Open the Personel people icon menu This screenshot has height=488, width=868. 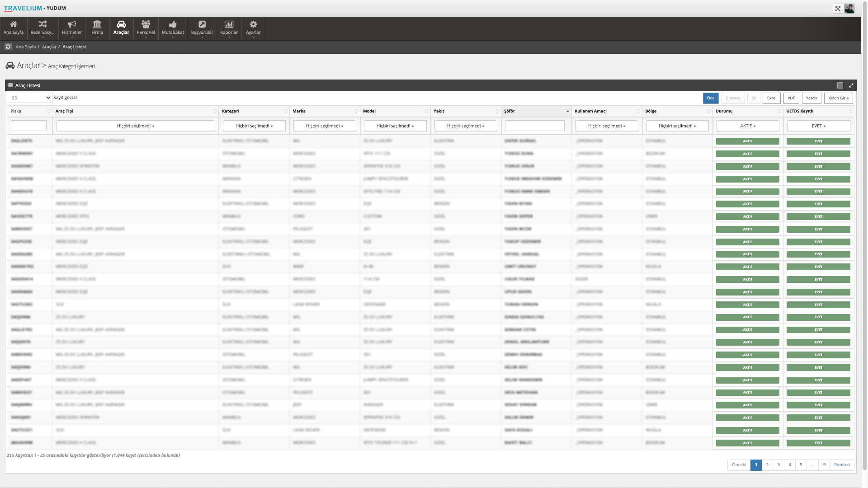pyautogui.click(x=146, y=28)
